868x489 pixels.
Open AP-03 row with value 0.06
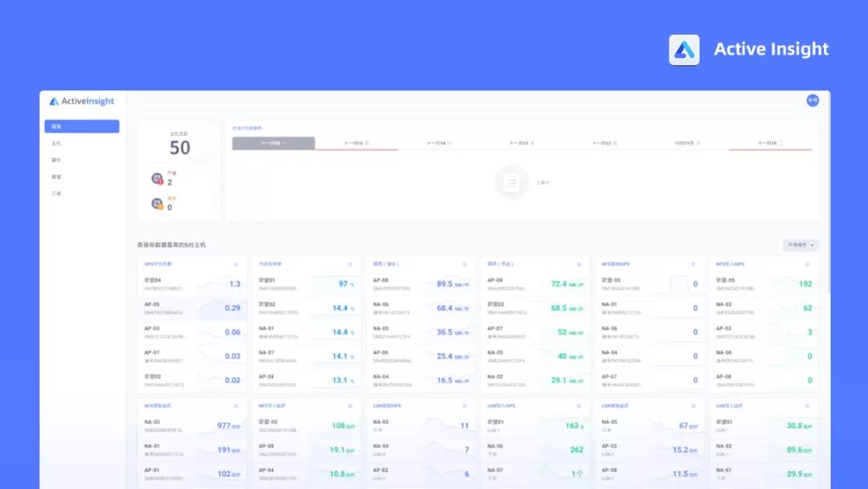pos(192,331)
